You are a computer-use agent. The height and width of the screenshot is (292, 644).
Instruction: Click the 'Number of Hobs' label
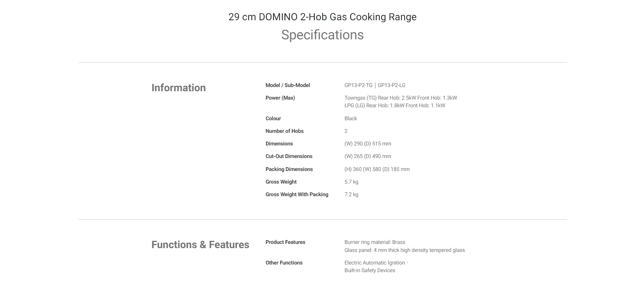point(285,131)
